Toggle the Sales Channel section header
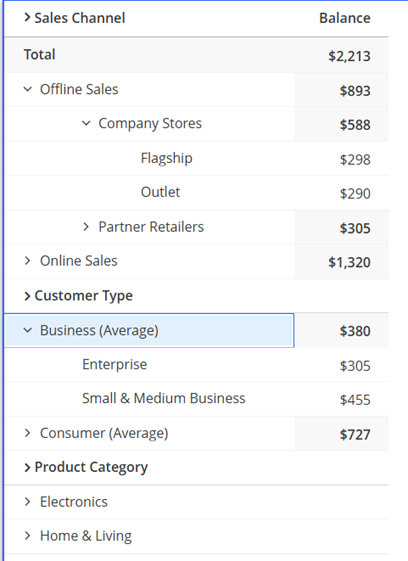Image resolution: width=408 pixels, height=561 pixels. (74, 18)
